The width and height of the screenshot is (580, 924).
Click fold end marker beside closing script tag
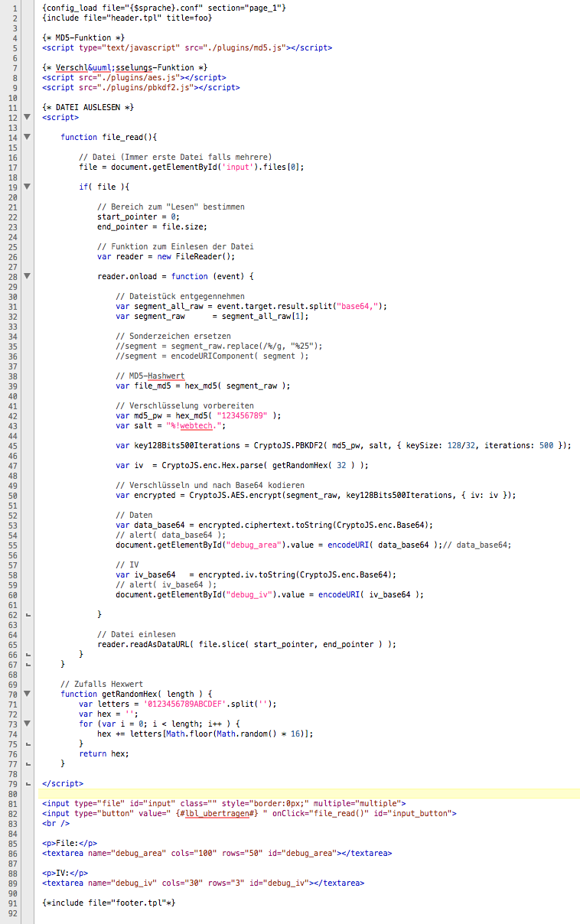28,783
